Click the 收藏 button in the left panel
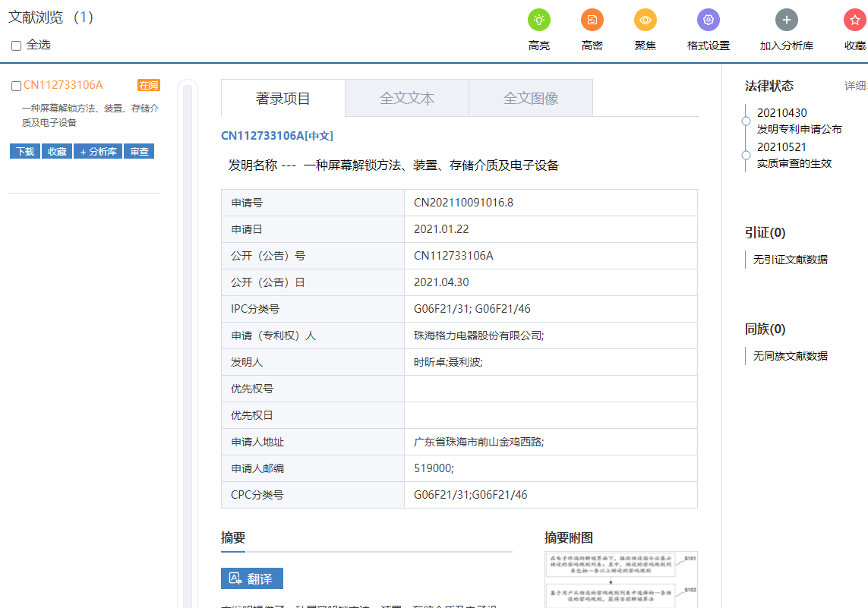This screenshot has width=868, height=608. [56, 150]
